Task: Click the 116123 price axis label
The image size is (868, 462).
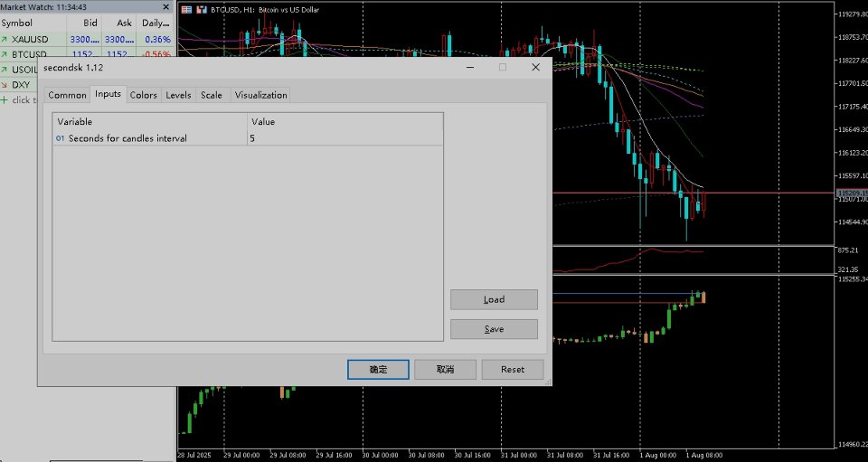Action: [853, 154]
